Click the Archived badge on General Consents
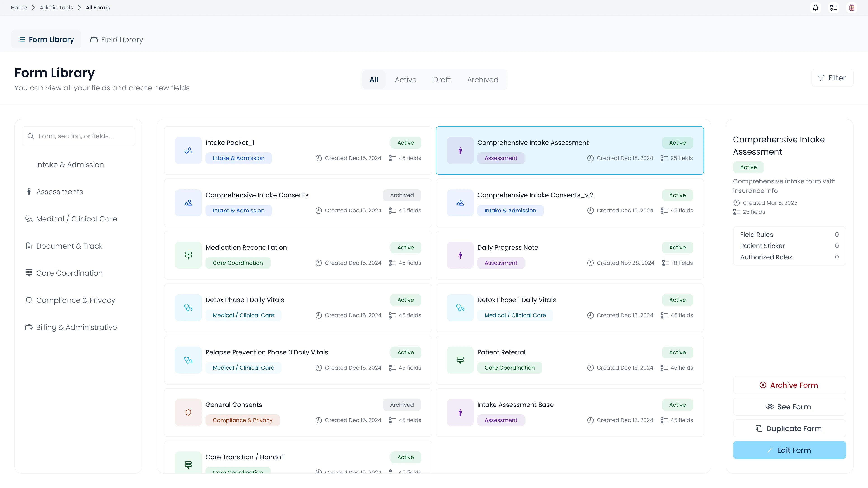The width and height of the screenshot is (868, 488). pos(402,404)
